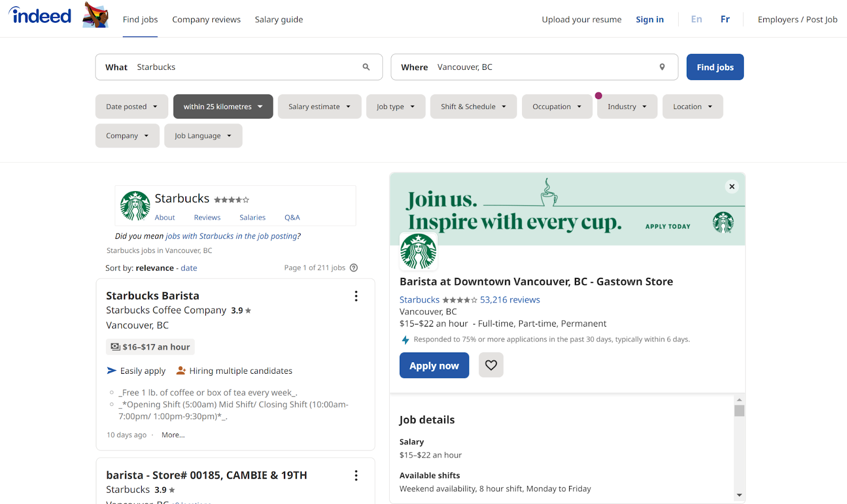This screenshot has width=847, height=504.
Task: Open the Starbucks Barista job title
Action: [152, 296]
